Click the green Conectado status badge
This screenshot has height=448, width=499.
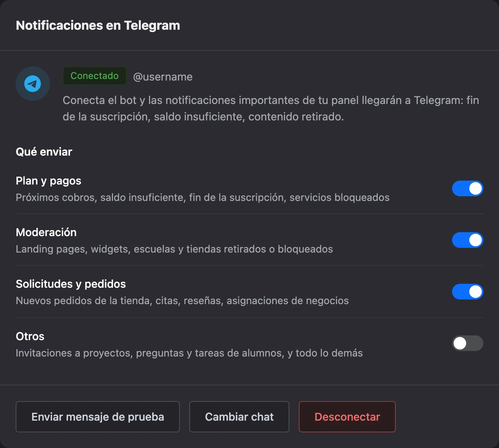95,76
